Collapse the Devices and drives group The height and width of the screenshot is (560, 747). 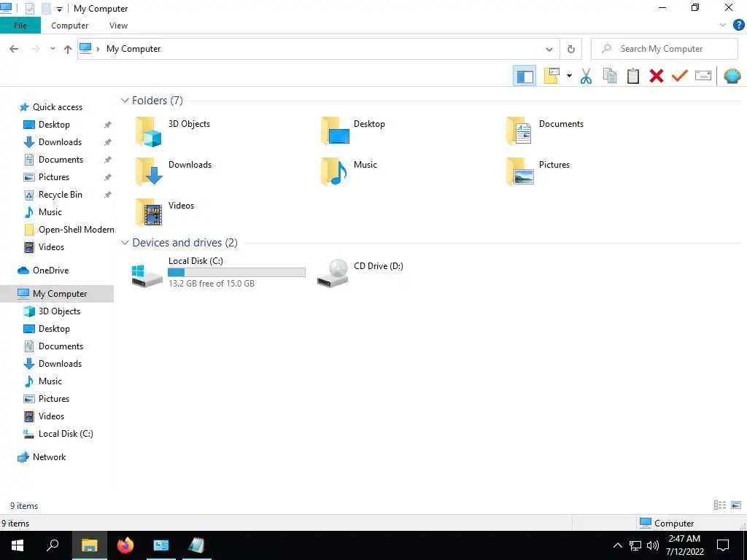[x=125, y=243]
